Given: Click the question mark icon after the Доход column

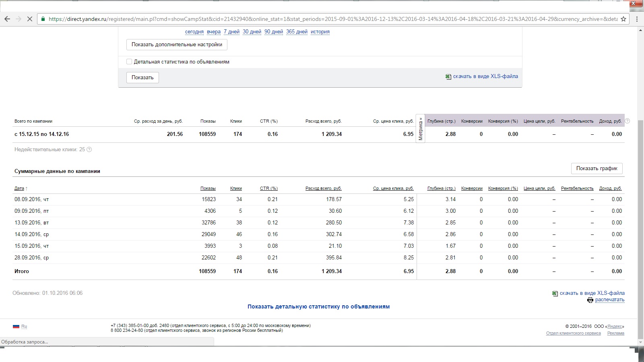Looking at the screenshot, I should pyautogui.click(x=627, y=121).
